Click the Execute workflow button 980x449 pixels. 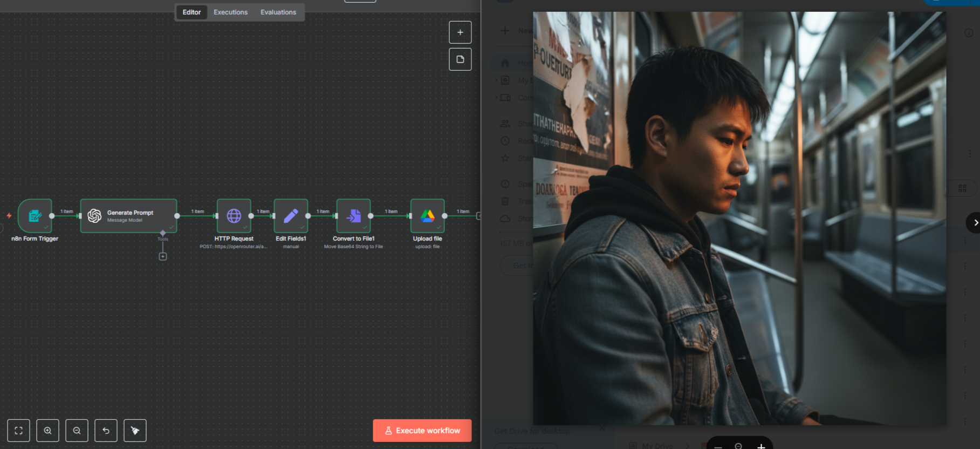[x=422, y=431]
